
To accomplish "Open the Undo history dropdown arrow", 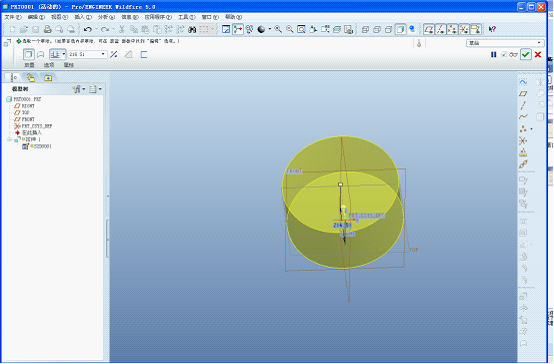I will 96,29.
